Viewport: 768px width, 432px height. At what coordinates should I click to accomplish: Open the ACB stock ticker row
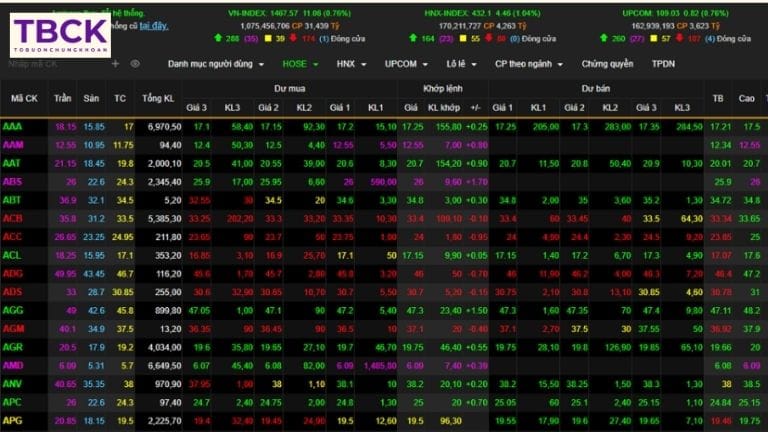[x=13, y=217]
